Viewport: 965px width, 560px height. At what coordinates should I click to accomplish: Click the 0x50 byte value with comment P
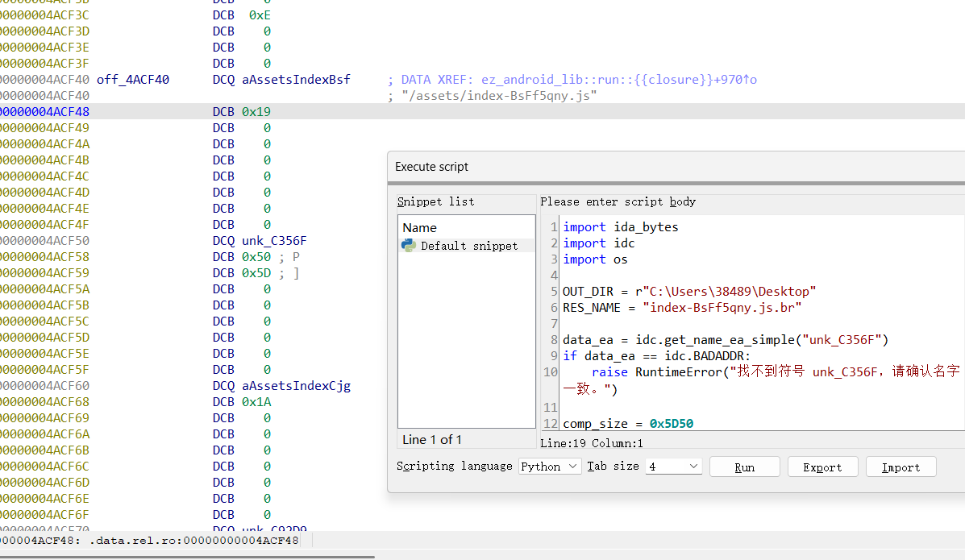click(x=256, y=256)
